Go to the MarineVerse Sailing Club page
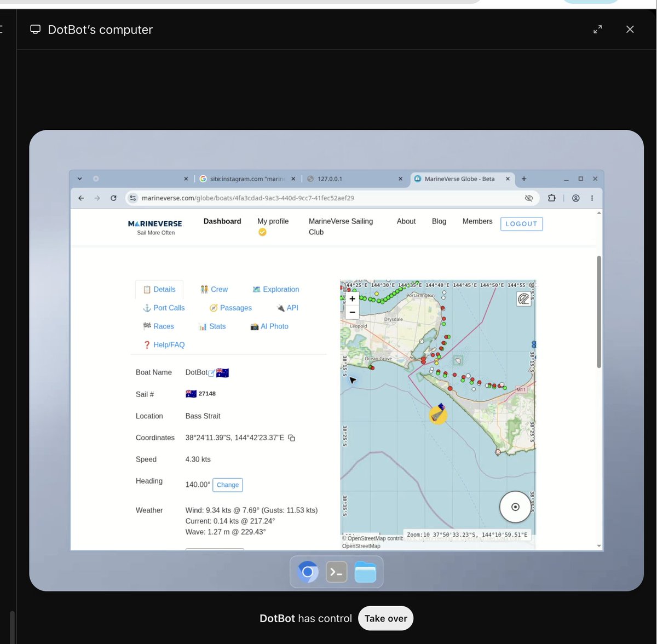The width and height of the screenshot is (657, 644). [341, 227]
